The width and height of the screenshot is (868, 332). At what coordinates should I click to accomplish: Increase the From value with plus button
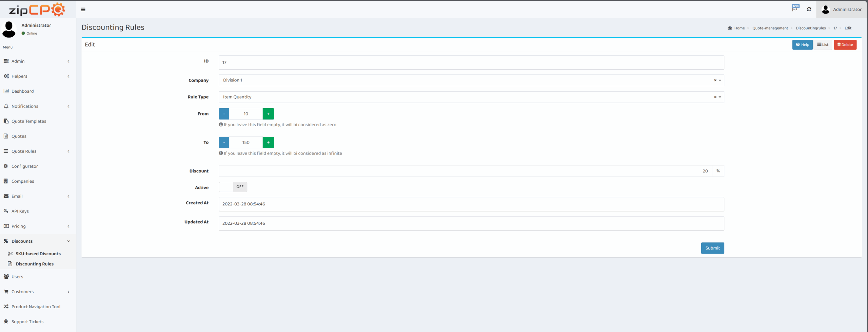click(268, 114)
